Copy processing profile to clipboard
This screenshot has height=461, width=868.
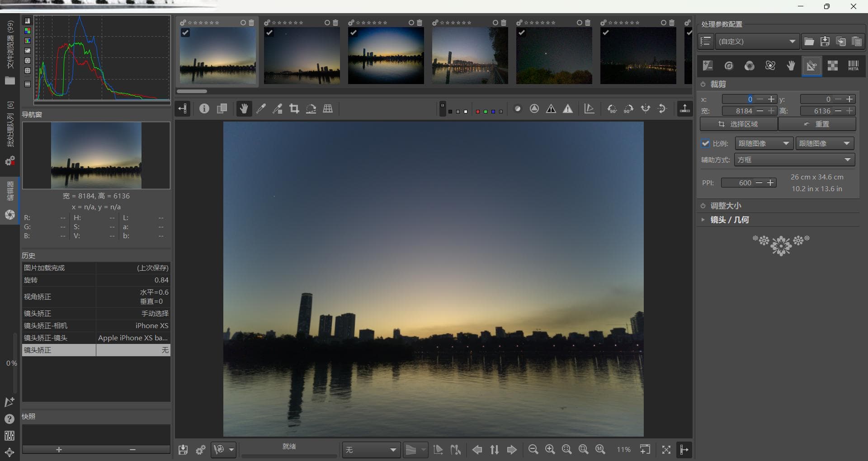coord(841,42)
